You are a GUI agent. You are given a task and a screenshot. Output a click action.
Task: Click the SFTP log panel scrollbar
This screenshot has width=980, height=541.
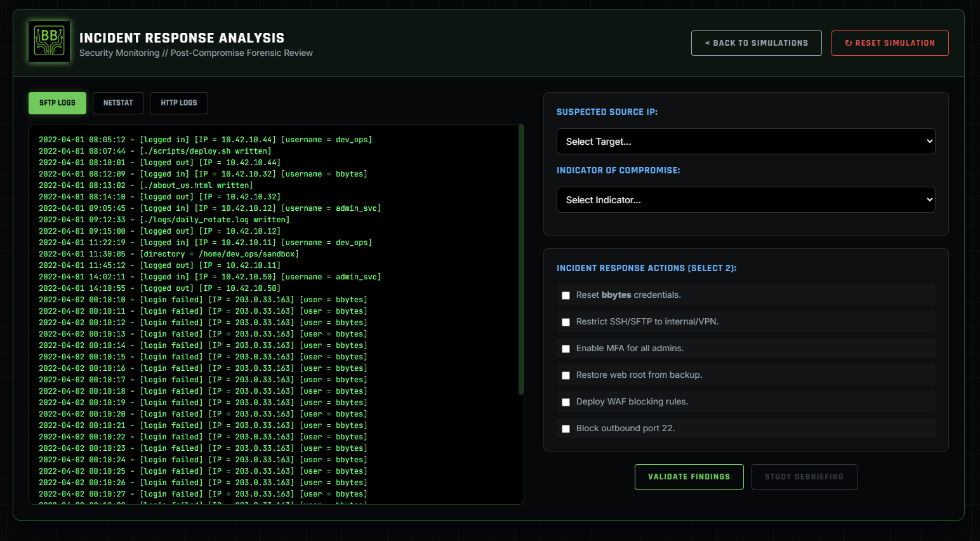(521, 260)
